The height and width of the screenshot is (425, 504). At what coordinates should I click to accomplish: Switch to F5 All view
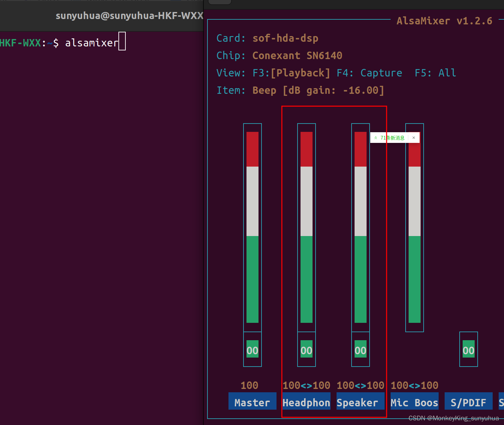click(x=435, y=73)
